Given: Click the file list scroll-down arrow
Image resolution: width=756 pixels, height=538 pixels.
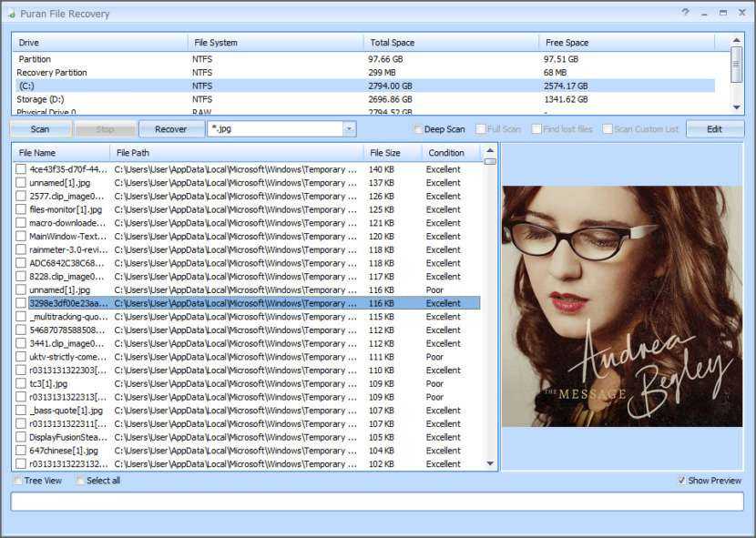Looking at the screenshot, I should [490, 463].
